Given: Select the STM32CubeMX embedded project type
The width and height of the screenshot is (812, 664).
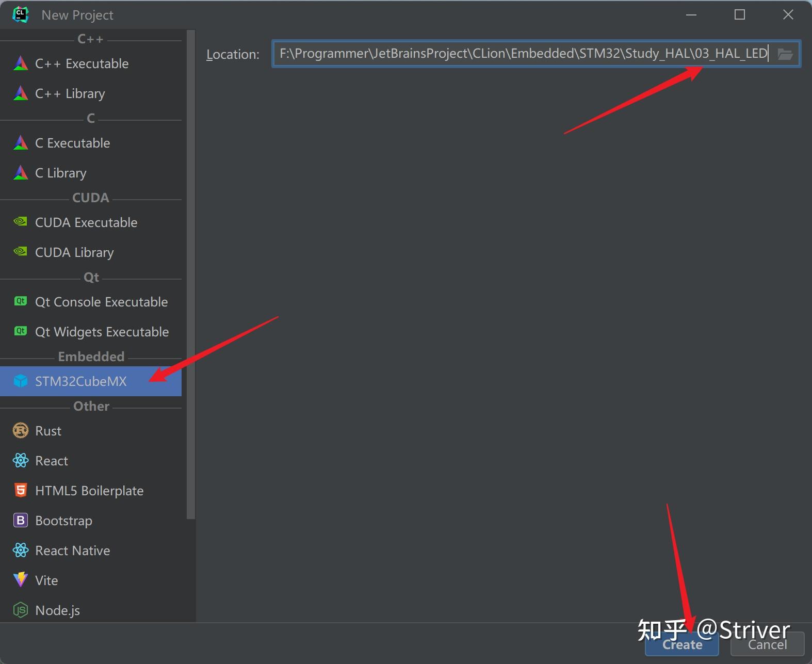Looking at the screenshot, I should click(91, 381).
